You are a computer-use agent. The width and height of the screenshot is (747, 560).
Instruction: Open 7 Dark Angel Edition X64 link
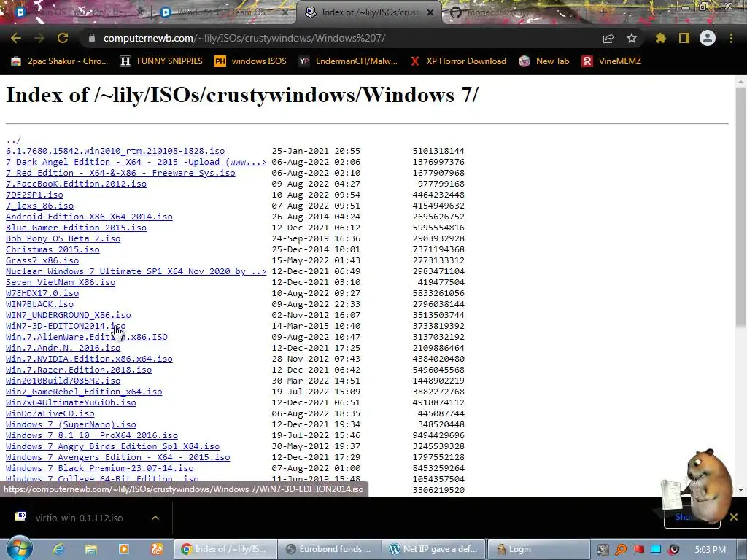(x=136, y=162)
